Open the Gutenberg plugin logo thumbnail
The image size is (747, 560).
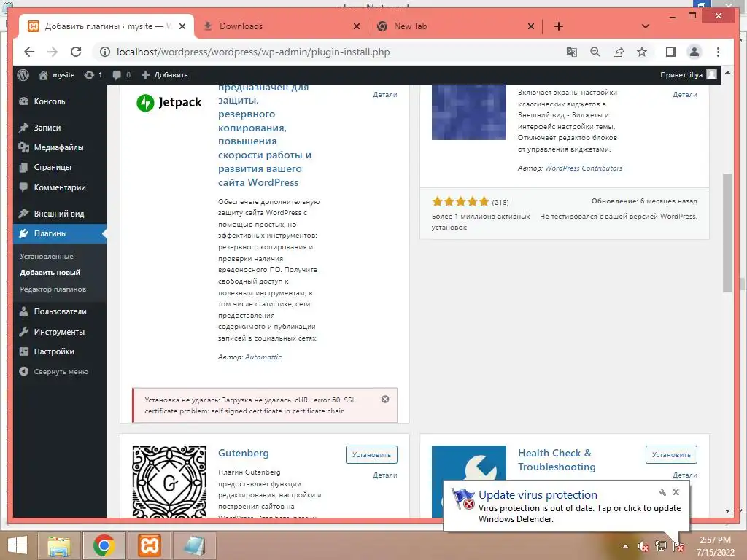coord(169,481)
